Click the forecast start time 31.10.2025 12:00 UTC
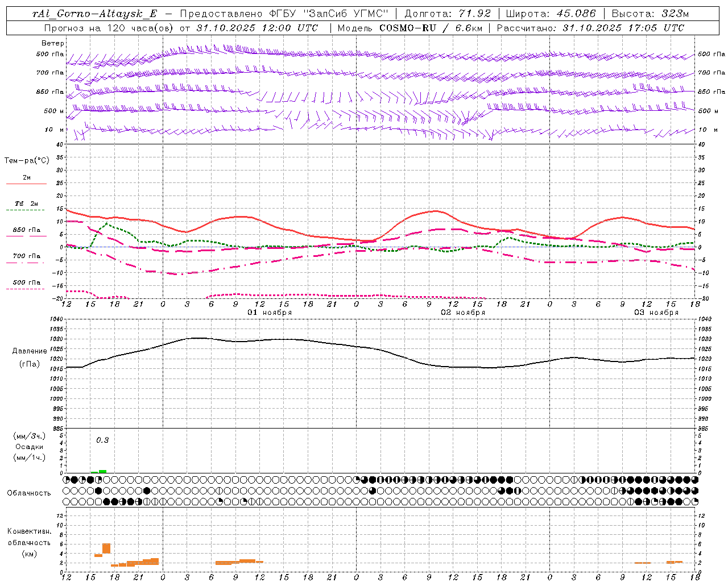 (257, 28)
